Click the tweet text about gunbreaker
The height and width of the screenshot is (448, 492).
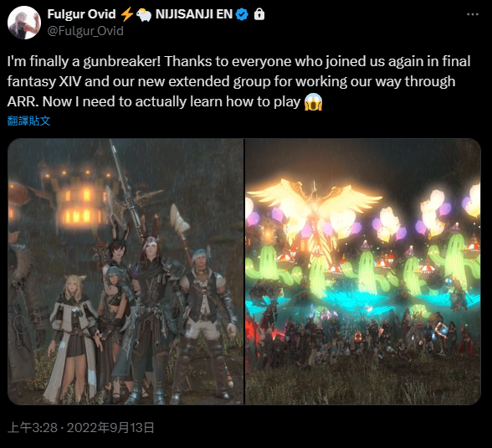tap(238, 81)
